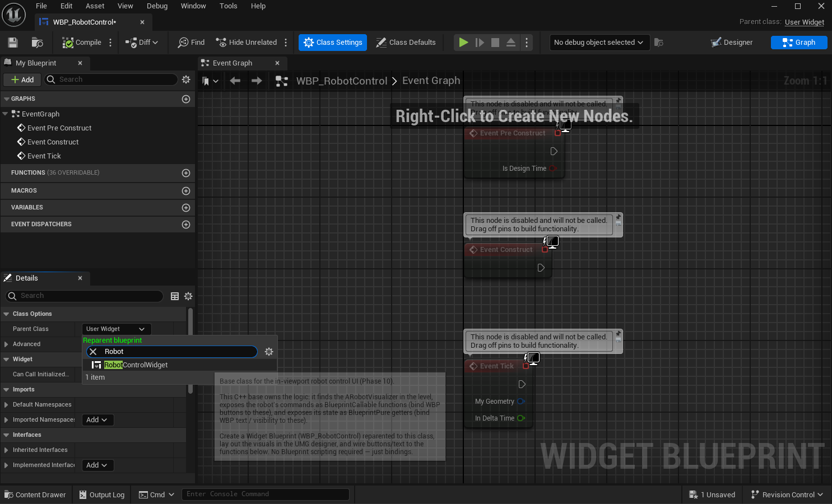Select Event Tick in tree
832x504 pixels.
[x=44, y=156]
